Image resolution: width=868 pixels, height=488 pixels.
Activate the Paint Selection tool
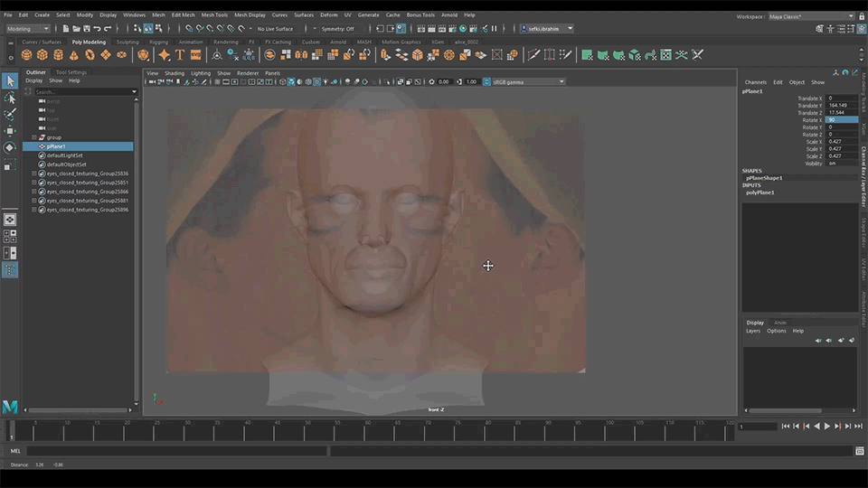[x=10, y=114]
